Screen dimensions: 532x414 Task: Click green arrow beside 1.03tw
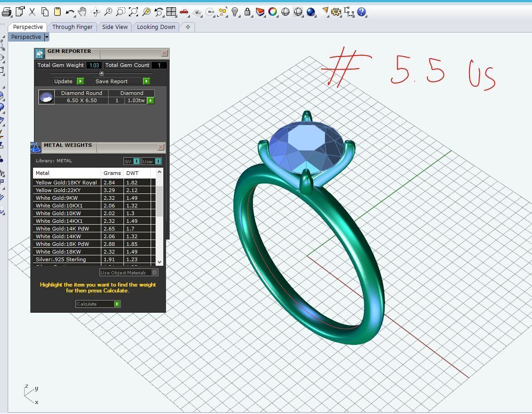point(151,101)
